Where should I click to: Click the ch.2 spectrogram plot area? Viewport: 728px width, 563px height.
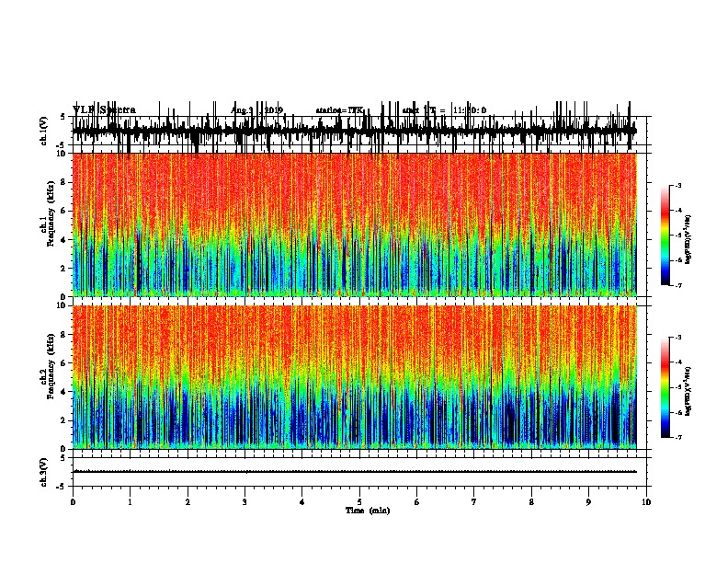(354, 377)
